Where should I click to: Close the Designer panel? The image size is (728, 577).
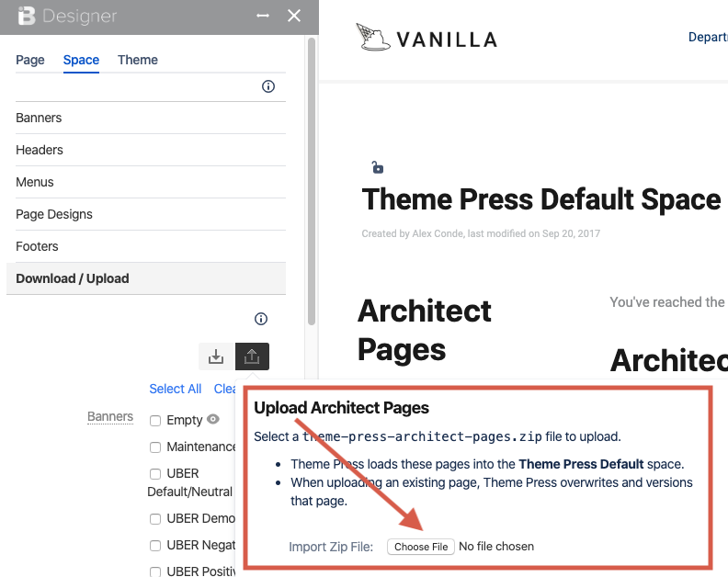(x=294, y=16)
